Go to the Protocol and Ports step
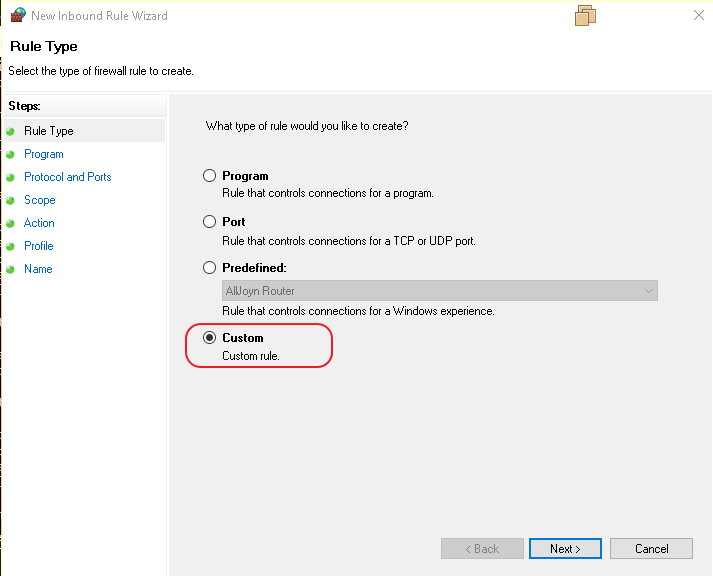 [68, 177]
